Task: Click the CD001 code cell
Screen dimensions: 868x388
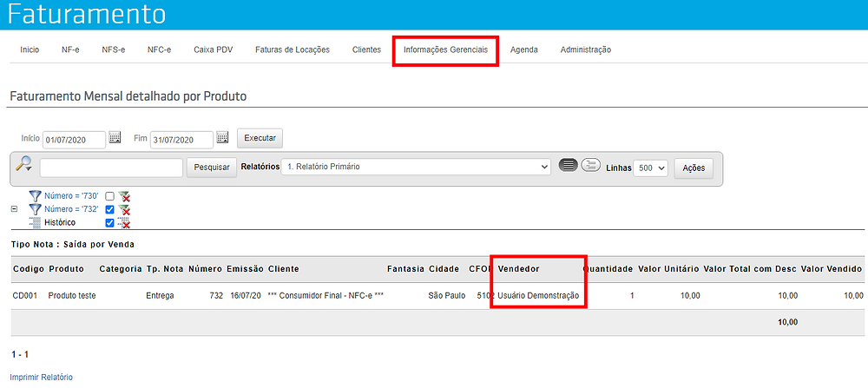Action: [x=25, y=296]
